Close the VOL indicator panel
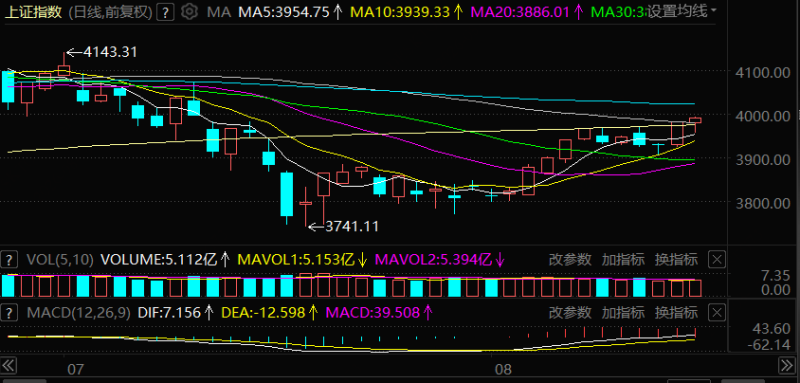This screenshot has width=800, height=383. pyautogui.click(x=717, y=260)
